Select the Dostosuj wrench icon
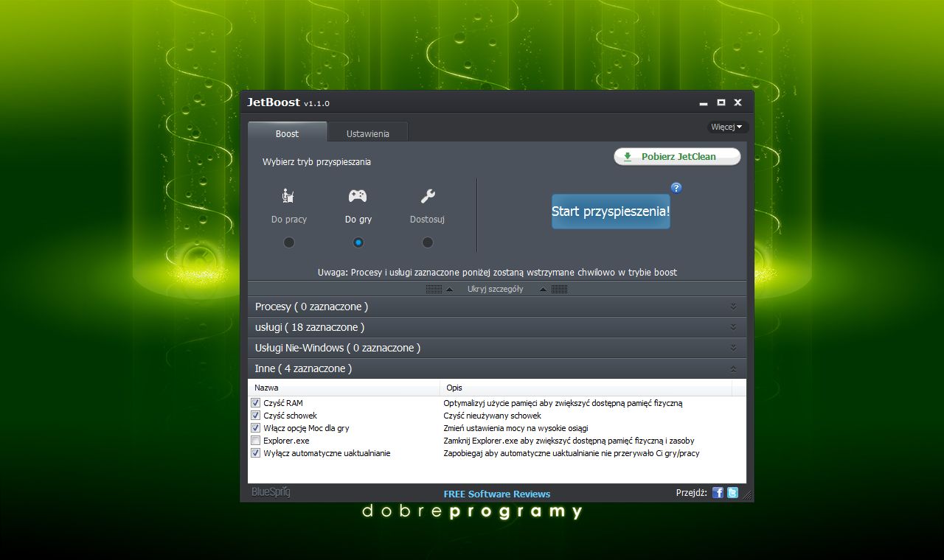The height and width of the screenshot is (560, 944). (x=428, y=196)
